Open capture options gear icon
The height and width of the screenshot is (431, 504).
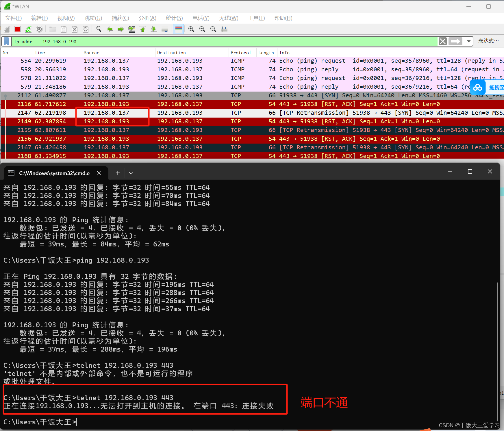(39, 29)
